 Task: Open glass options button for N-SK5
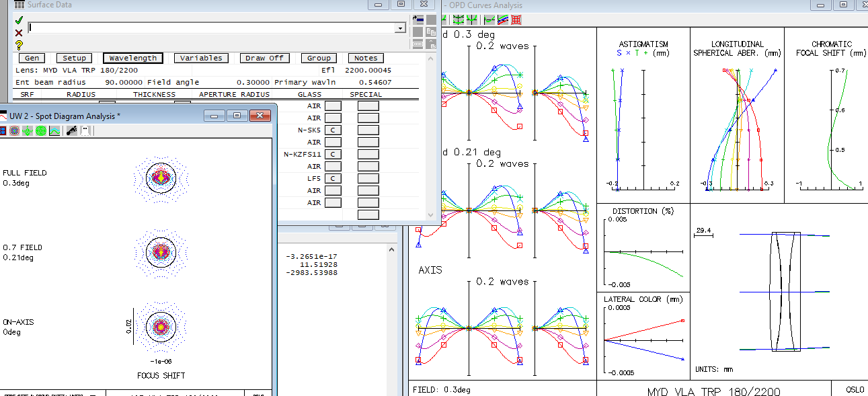pos(333,130)
